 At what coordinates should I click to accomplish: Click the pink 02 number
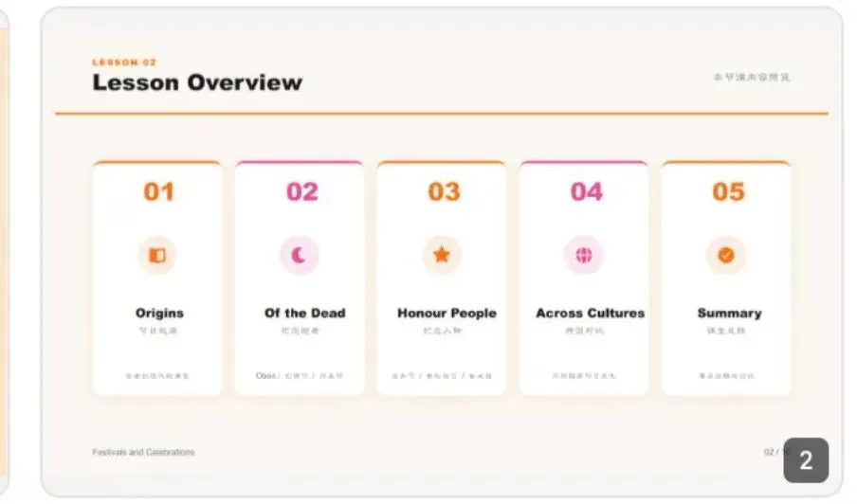pos(302,191)
